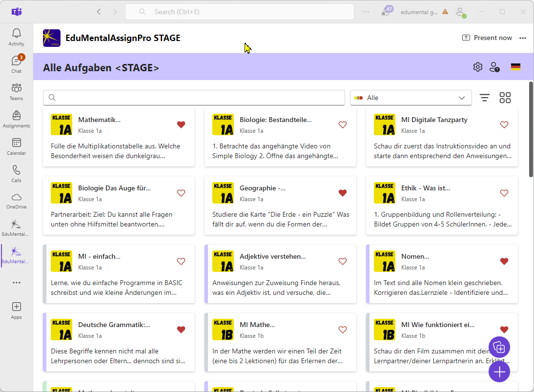This screenshot has height=392, width=534.
Task: Open Assignments in the Teams sidebar
Action: [x=16, y=119]
